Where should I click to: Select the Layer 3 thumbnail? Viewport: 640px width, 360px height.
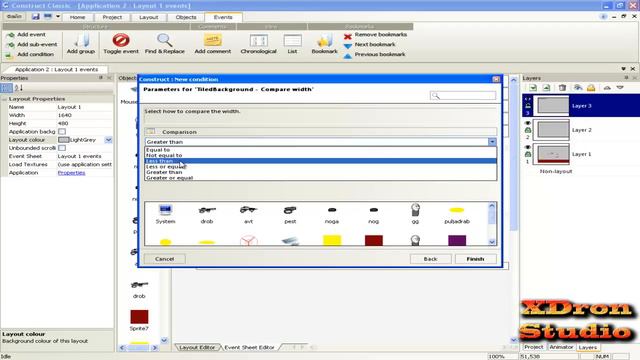coord(553,106)
